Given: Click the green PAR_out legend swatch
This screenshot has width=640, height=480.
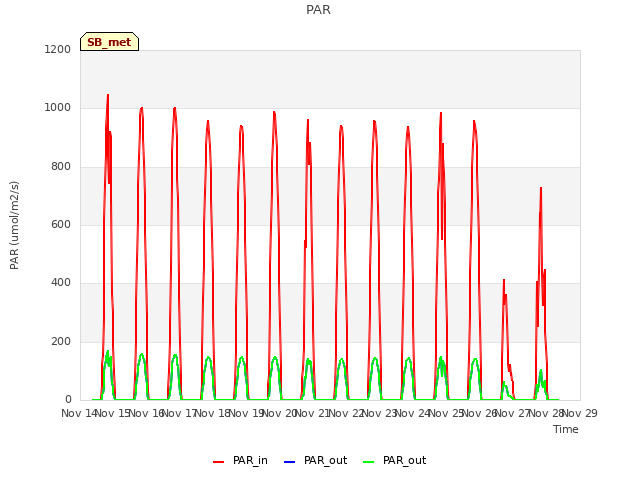Looking at the screenshot, I should [368, 462].
